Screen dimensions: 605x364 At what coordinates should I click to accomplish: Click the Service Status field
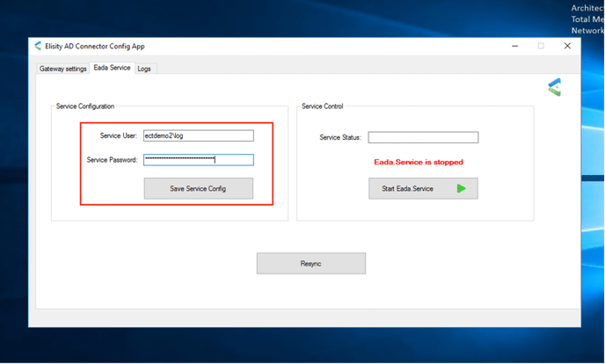click(423, 137)
